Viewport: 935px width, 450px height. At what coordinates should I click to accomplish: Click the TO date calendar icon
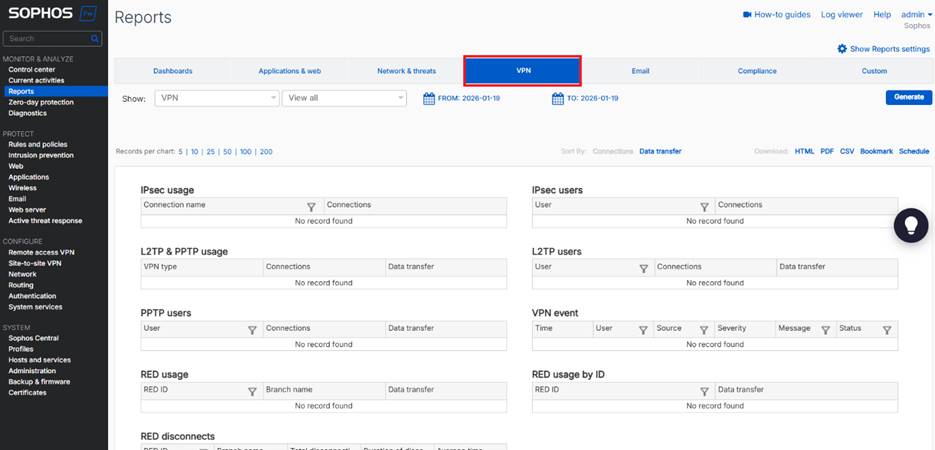point(558,98)
